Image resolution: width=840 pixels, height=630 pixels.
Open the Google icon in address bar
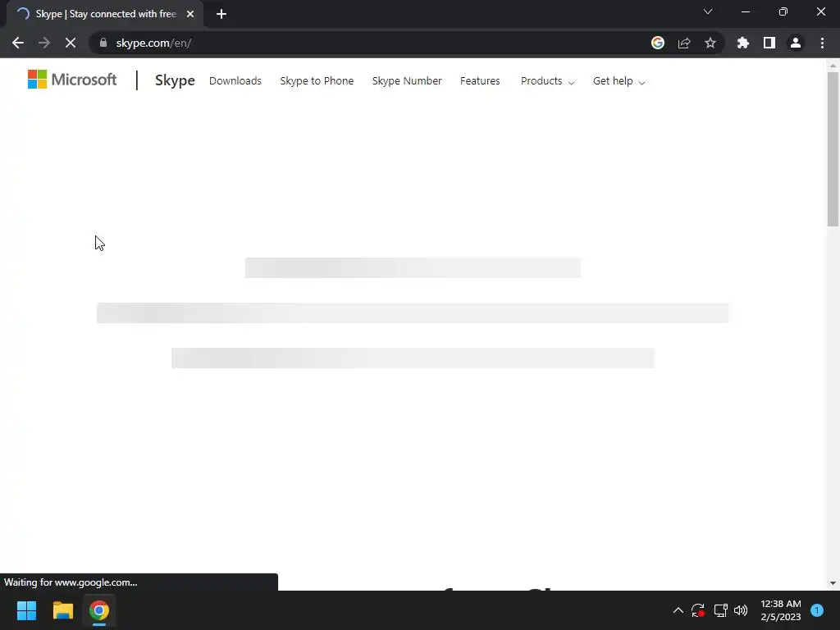(x=658, y=43)
